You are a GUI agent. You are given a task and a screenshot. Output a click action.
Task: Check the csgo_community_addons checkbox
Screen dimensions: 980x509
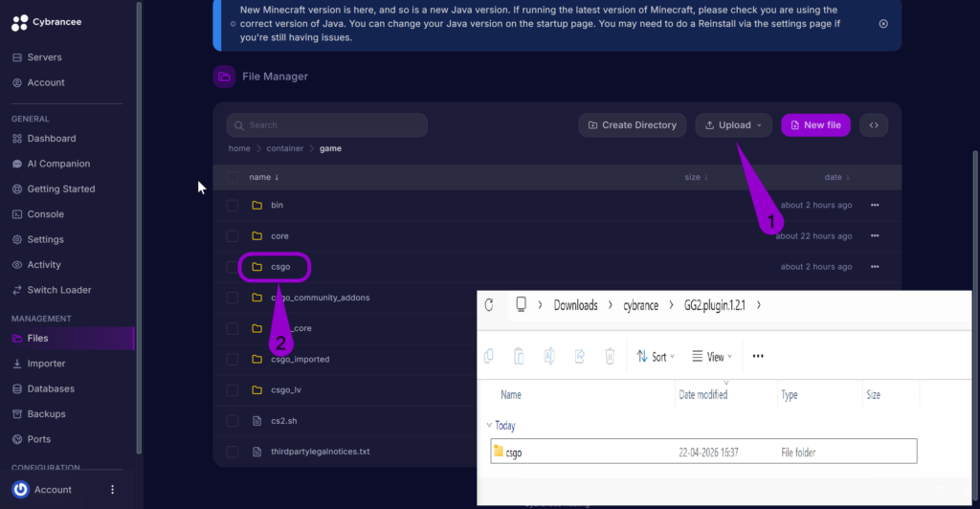coord(232,298)
